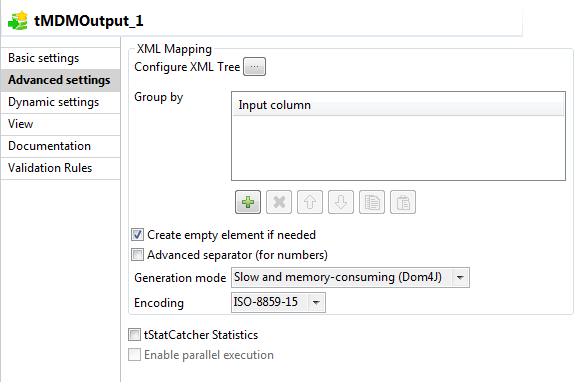Uncheck Create empty element if needed
Viewport: 576px width, 382px height.
(x=137, y=235)
